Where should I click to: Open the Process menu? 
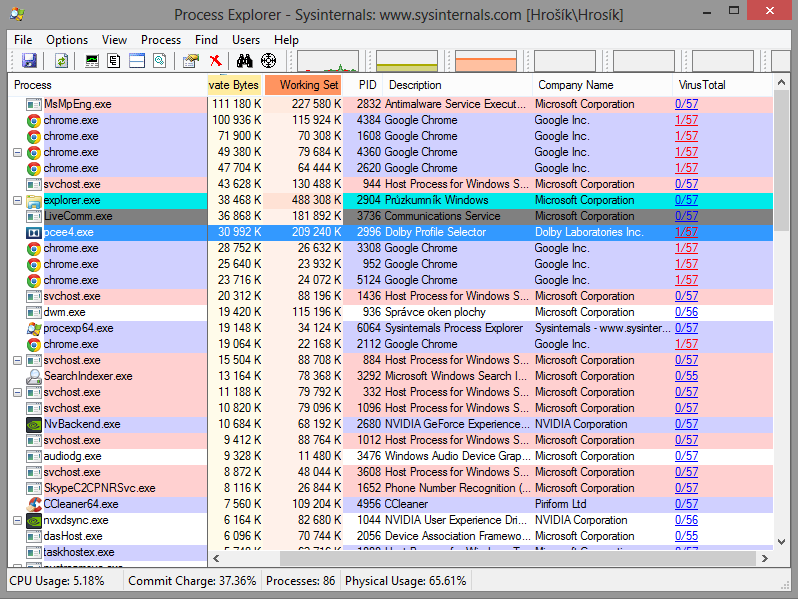click(161, 40)
